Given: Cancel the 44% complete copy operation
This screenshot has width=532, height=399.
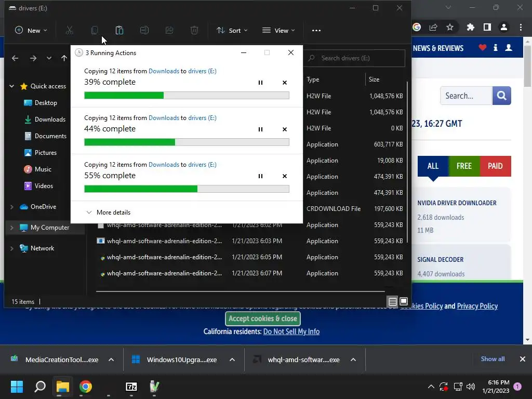Looking at the screenshot, I should click(x=285, y=129).
